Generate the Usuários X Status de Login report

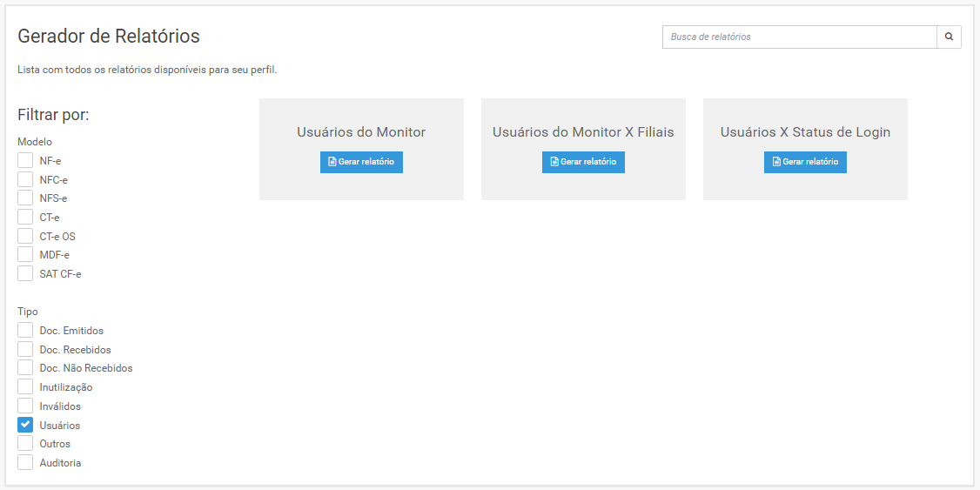coord(805,162)
